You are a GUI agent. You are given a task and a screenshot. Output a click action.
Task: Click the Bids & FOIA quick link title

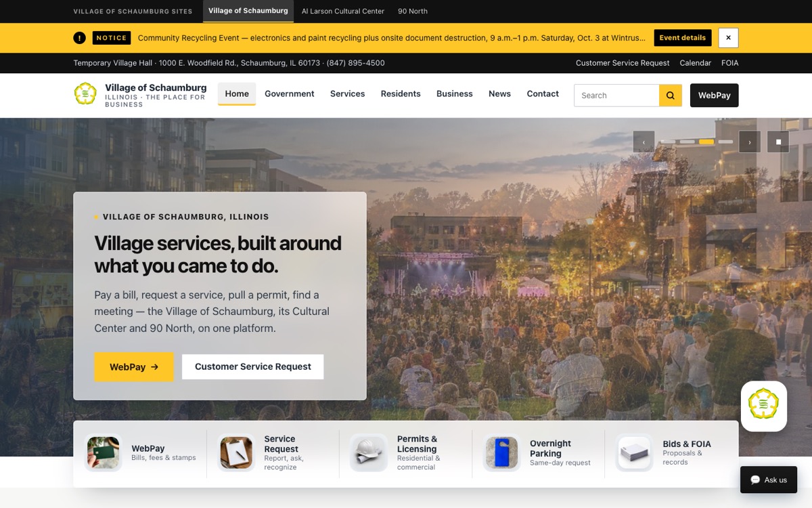[x=687, y=444]
